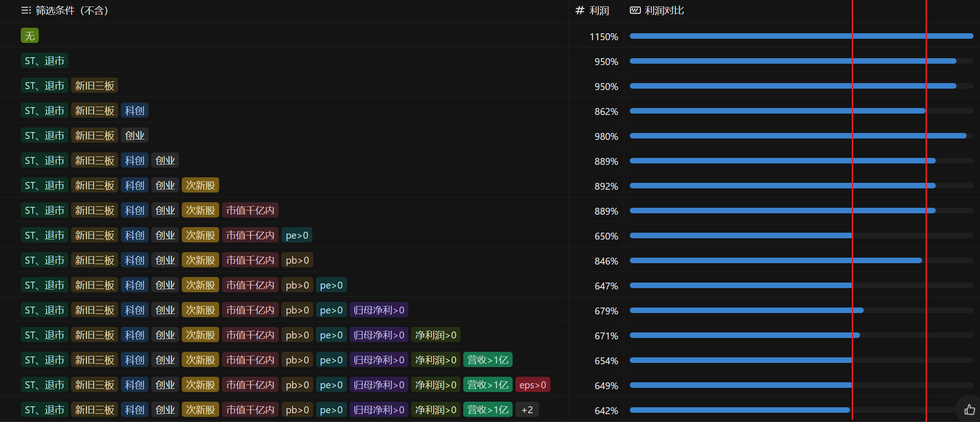
Task: Click the green 无 tag
Action: (x=30, y=36)
